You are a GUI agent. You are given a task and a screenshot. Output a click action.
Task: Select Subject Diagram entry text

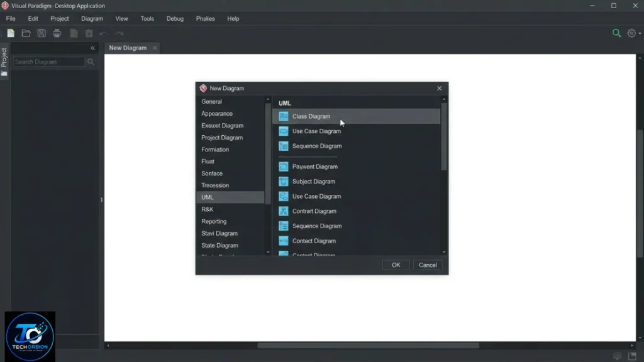(314, 182)
